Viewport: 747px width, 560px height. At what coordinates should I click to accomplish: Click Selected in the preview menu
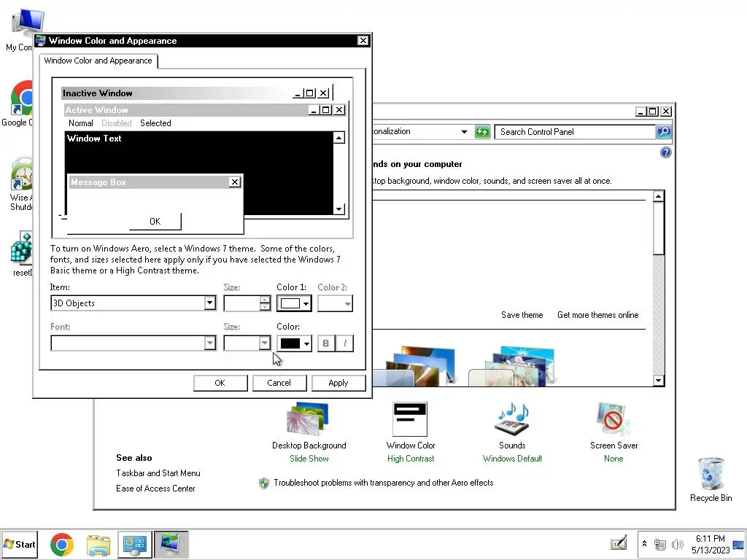click(155, 122)
